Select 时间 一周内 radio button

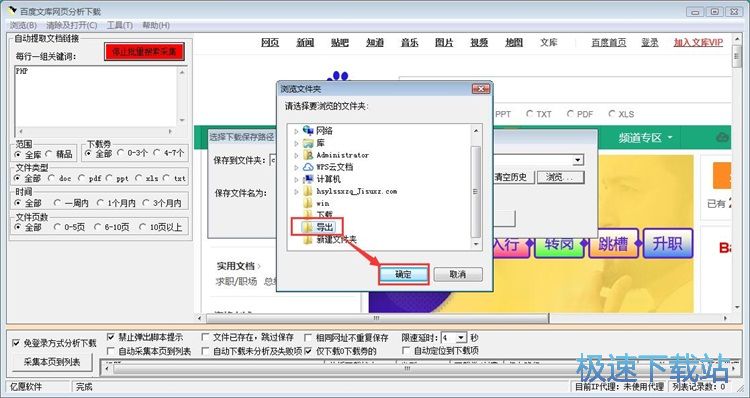click(x=57, y=203)
